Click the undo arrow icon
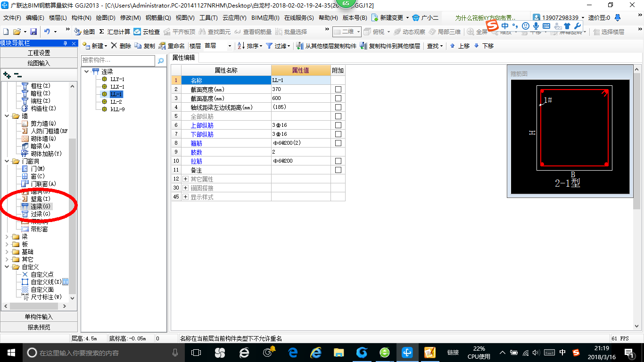Screen dimensions: 644x362 pyautogui.click(x=47, y=32)
